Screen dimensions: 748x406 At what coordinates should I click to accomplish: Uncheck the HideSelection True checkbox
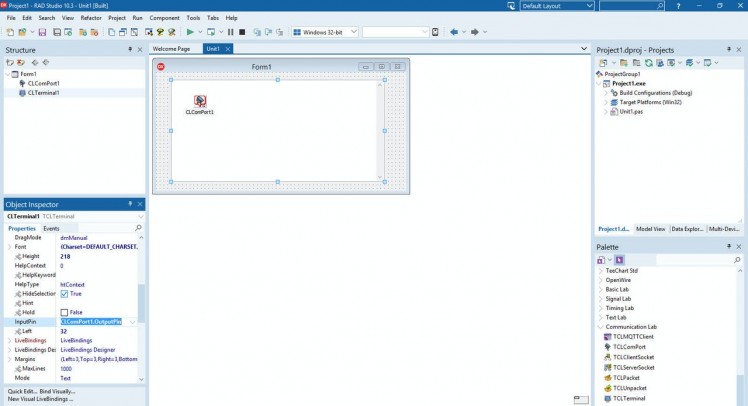tap(64, 294)
